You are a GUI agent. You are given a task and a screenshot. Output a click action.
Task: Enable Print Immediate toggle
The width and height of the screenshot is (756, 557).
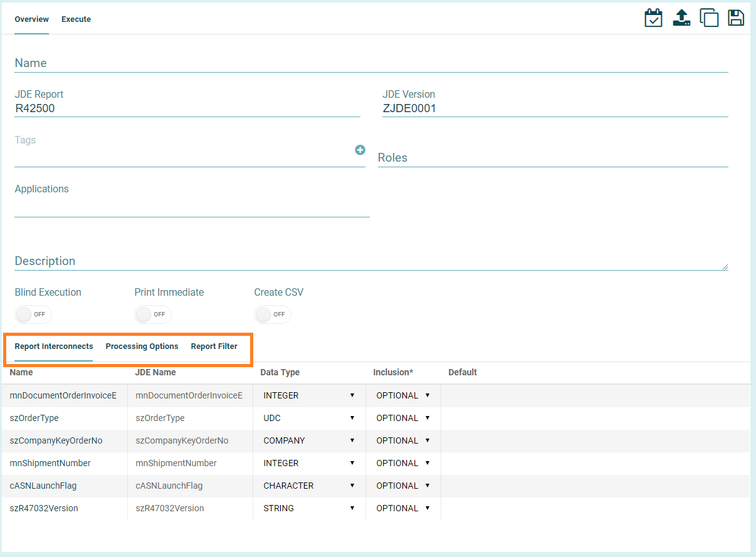click(x=153, y=315)
